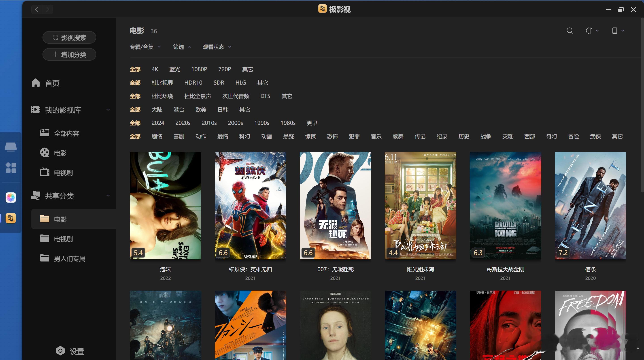Click the 极影视 app logo in title bar
This screenshot has width=644, height=360.
(322, 9)
